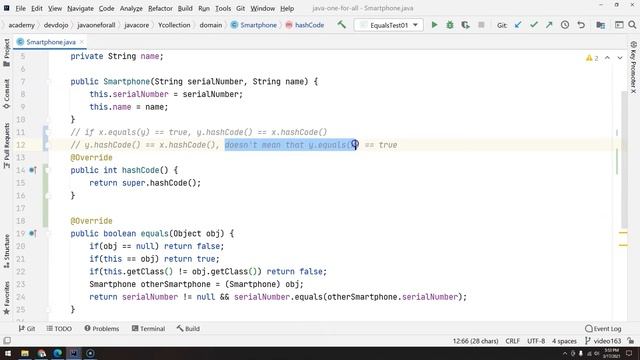Collapse the constructor fold marker at line 7
640x360 pixels.
[x=48, y=82]
